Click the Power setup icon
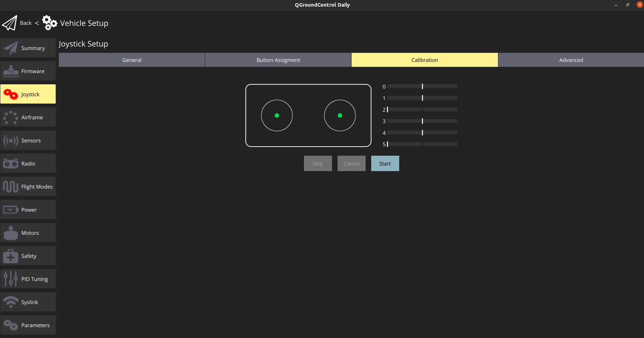This screenshot has width=644, height=338. tap(10, 209)
